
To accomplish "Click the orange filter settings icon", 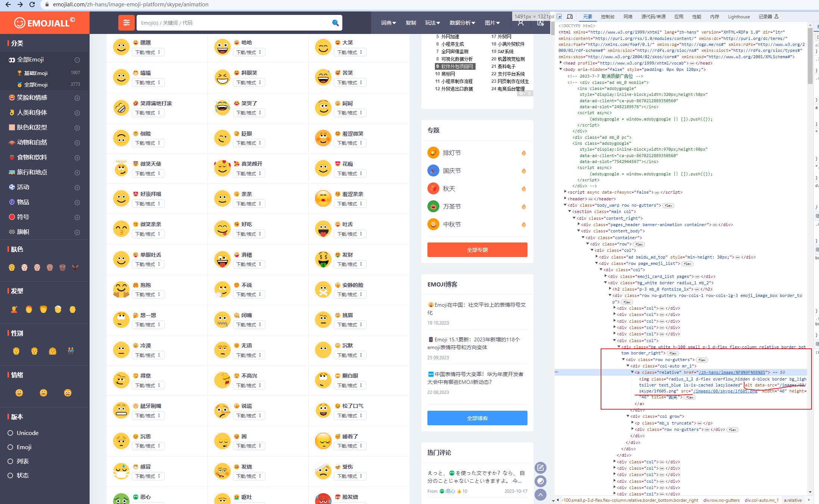I will point(126,23).
